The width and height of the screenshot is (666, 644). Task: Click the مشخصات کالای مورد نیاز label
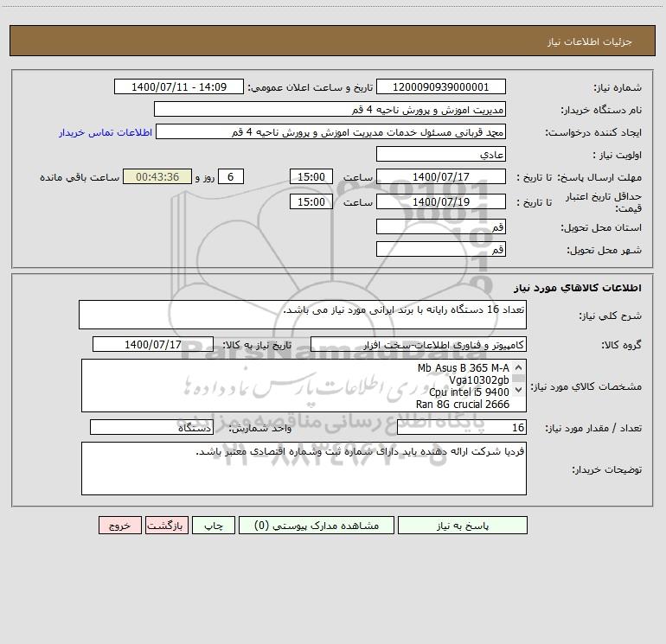(586, 386)
